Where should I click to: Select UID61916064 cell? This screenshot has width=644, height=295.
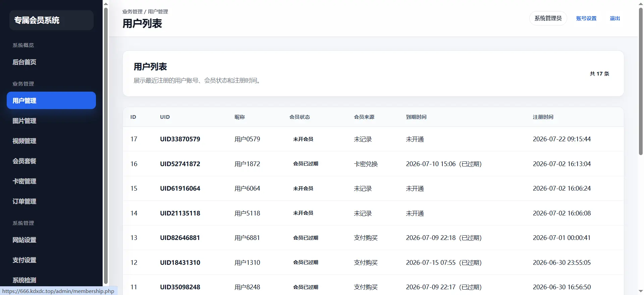(180, 188)
